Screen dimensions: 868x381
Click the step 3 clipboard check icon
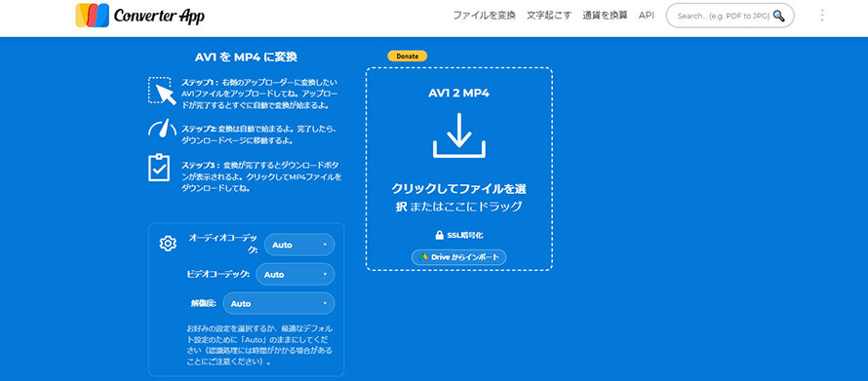click(x=159, y=168)
